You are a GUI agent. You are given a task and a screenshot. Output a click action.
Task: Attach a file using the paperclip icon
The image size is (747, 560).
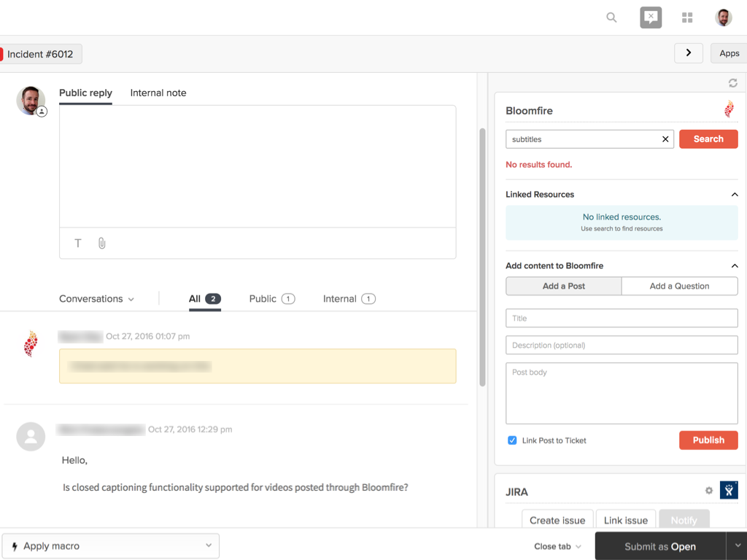(101, 243)
